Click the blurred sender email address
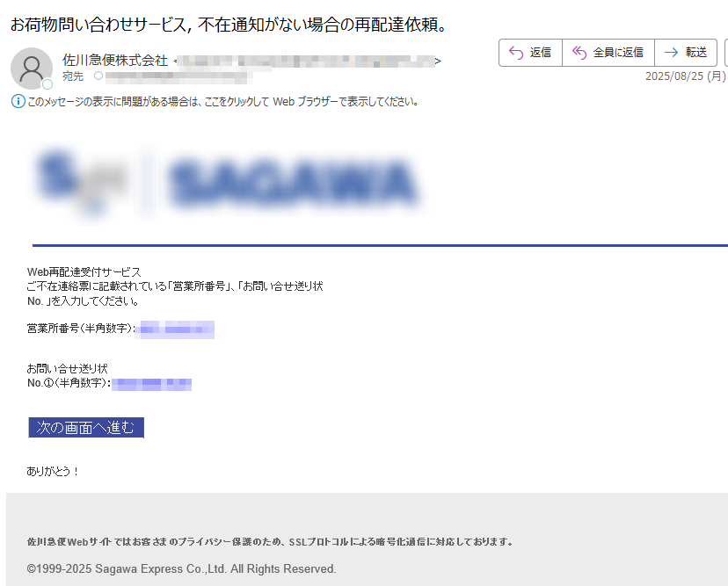The image size is (728, 586). point(307,61)
